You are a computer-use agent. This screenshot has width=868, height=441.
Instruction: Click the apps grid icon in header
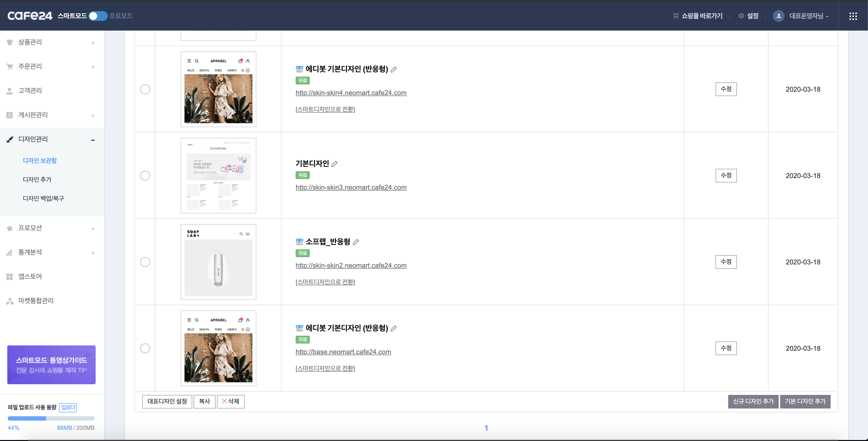tap(853, 16)
